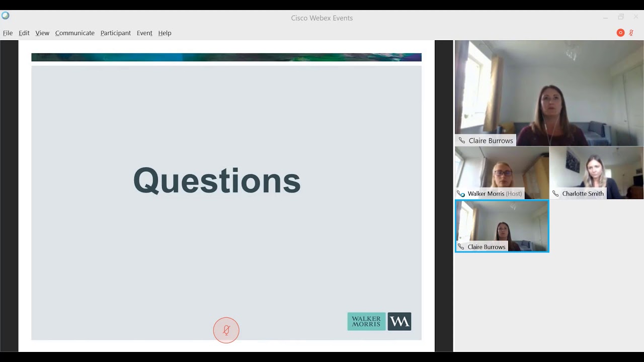This screenshot has width=644, height=362.
Task: Minimize the Webex Events window
Action: point(605,18)
